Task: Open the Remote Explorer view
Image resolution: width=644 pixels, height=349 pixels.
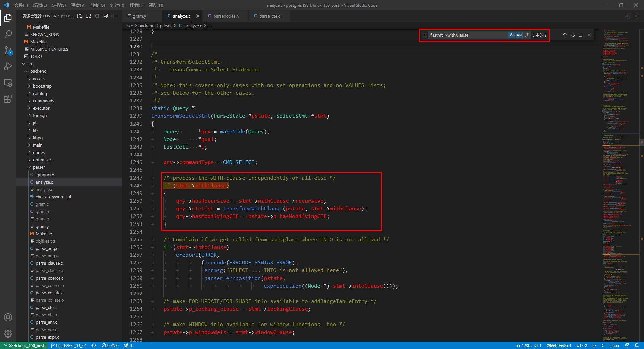Action: click(8, 83)
